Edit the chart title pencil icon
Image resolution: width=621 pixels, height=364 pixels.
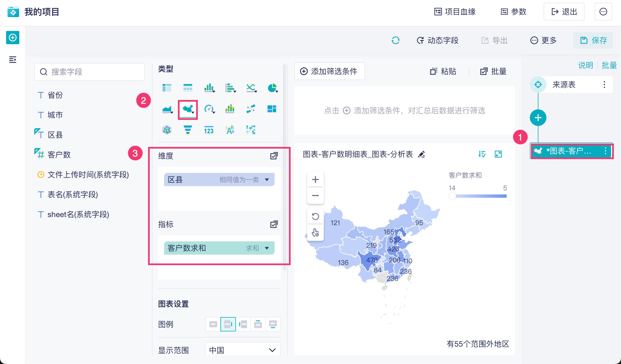click(421, 154)
